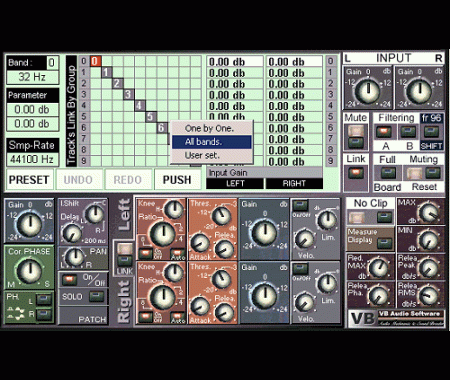Image resolution: width=450 pixels, height=380 pixels.
Task: Click the Left channel Ratio knob
Action: coord(163,233)
